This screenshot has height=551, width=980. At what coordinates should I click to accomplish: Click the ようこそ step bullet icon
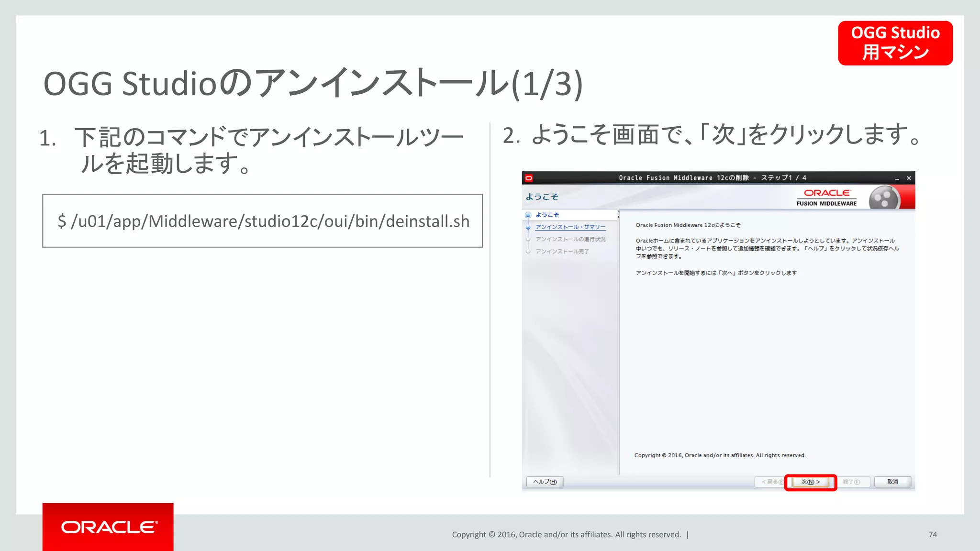coord(528,215)
